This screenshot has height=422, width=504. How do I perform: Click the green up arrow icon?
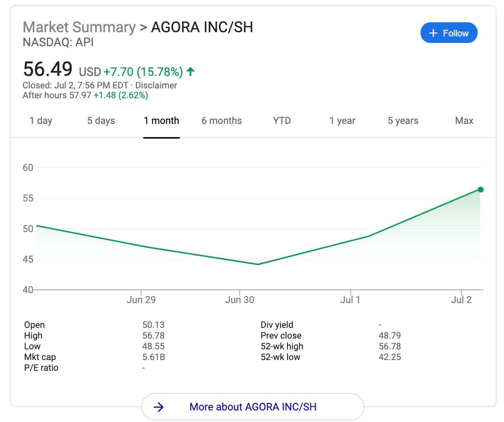[190, 71]
